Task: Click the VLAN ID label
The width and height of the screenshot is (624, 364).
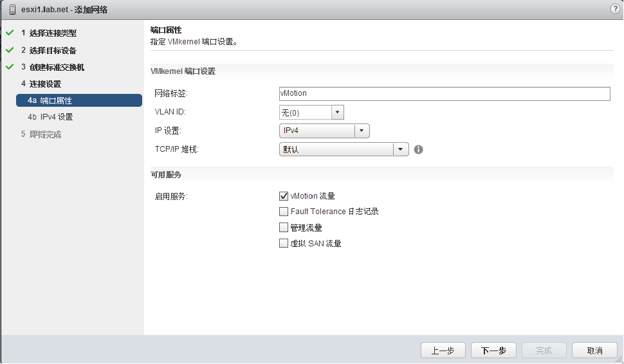Action: 170,112
